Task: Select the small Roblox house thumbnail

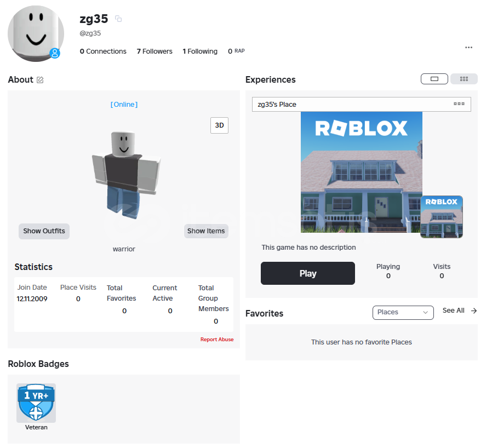Action: pos(442,217)
